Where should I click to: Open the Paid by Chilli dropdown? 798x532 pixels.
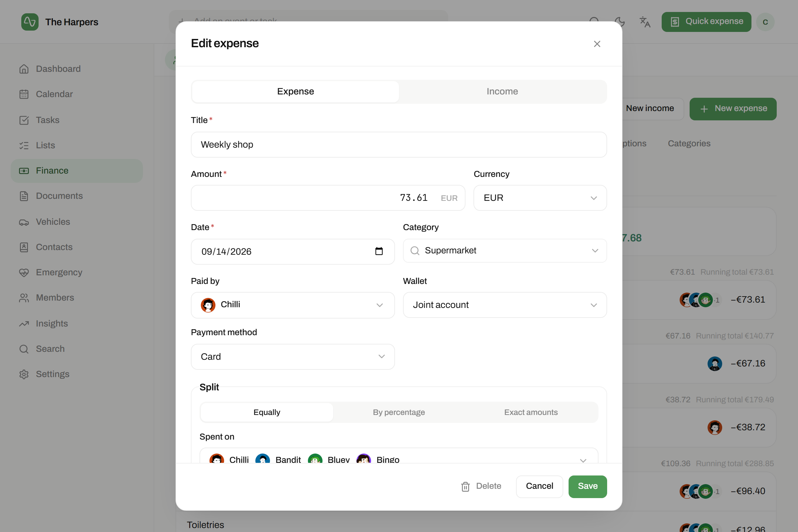(x=293, y=305)
